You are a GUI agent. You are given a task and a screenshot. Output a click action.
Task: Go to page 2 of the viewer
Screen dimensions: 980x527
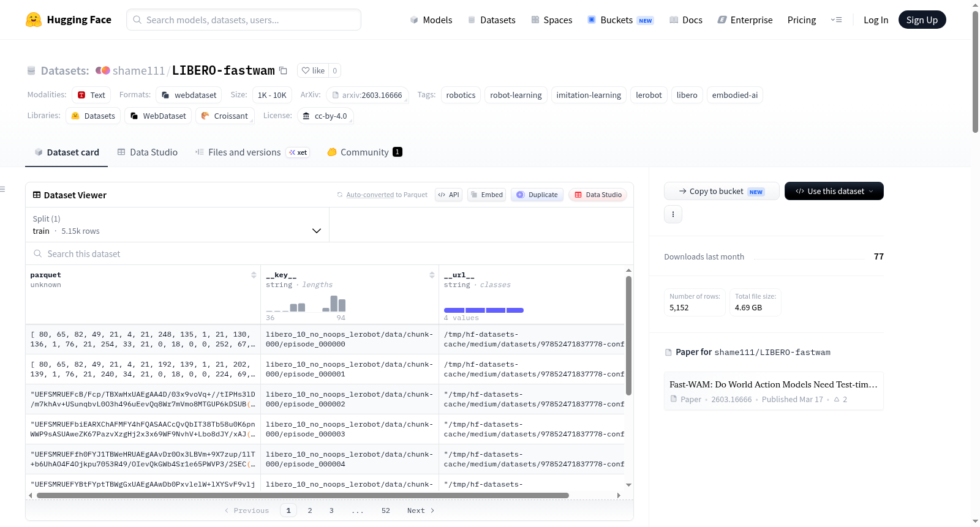pos(310,510)
